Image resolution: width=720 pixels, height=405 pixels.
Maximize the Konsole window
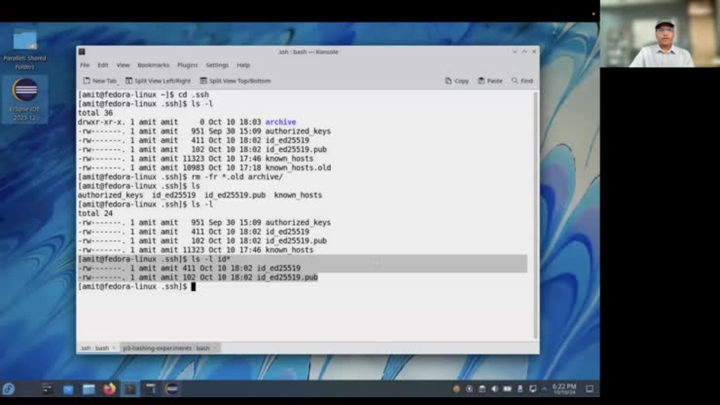[524, 52]
